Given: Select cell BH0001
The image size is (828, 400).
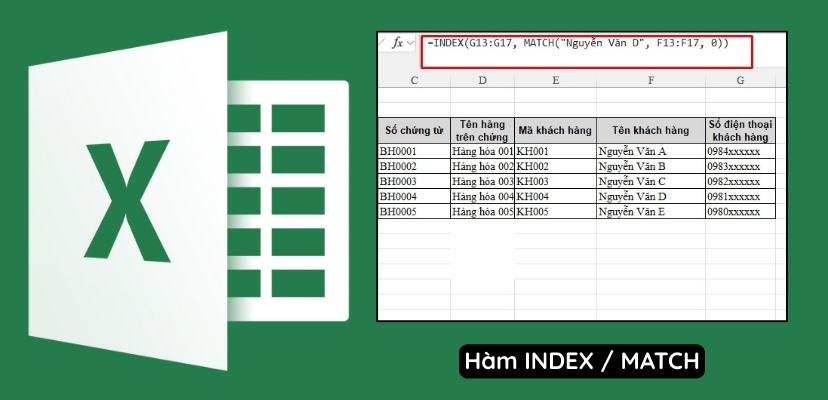Looking at the screenshot, I should pos(414,151).
